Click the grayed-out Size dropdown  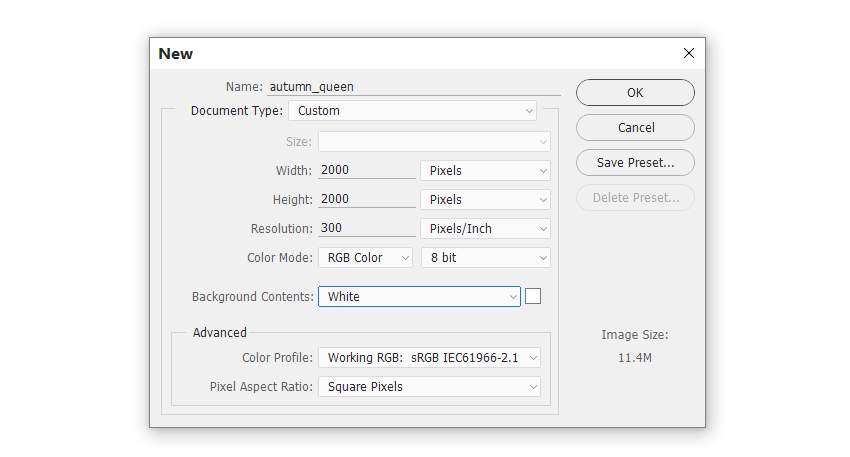pyautogui.click(x=434, y=142)
